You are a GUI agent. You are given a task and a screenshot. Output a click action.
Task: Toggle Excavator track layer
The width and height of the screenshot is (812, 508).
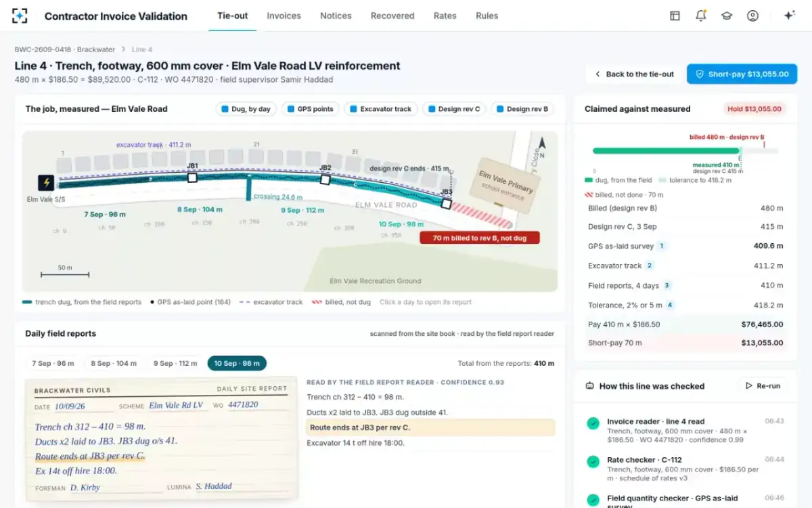pos(381,109)
